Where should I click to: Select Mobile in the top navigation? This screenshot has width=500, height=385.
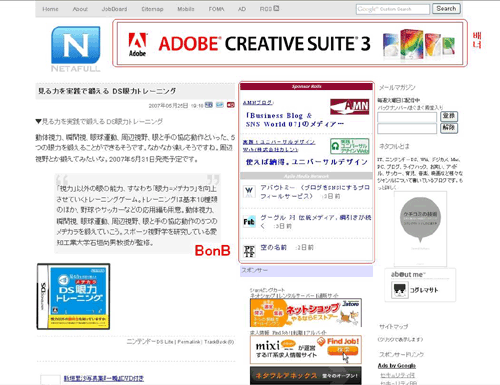(186, 9)
